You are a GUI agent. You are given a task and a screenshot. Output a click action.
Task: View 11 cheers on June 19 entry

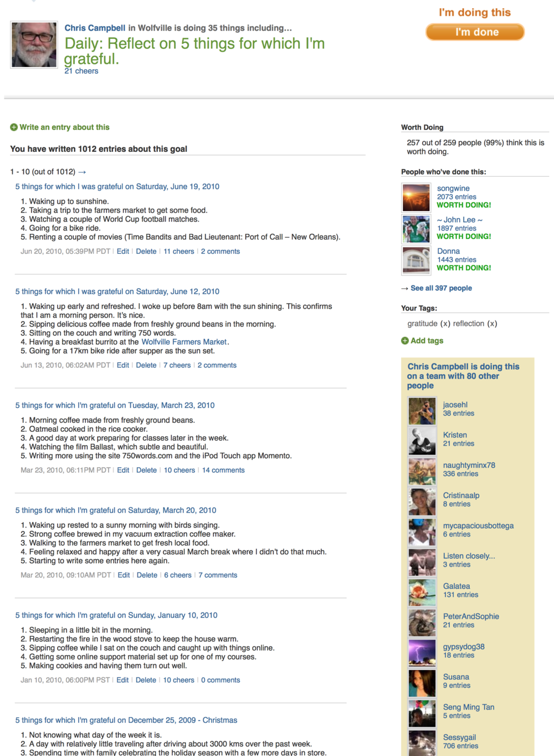click(x=179, y=252)
